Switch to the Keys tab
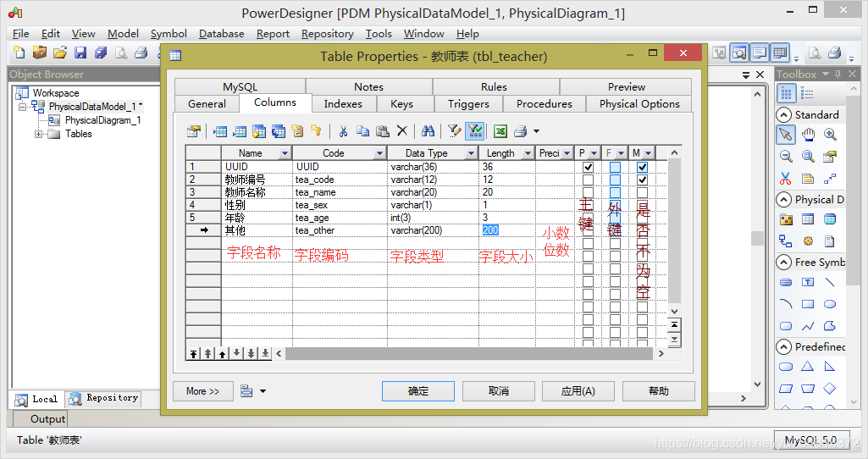This screenshot has width=868, height=459. tap(401, 103)
